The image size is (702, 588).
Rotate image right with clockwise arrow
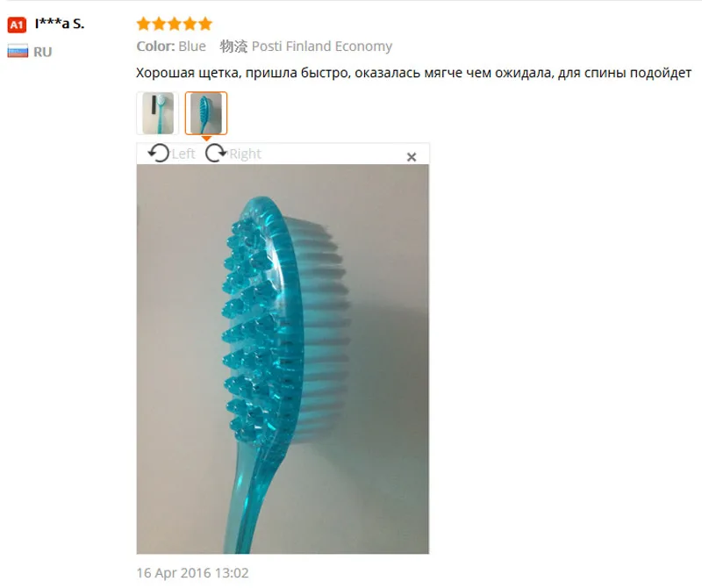[x=216, y=154]
